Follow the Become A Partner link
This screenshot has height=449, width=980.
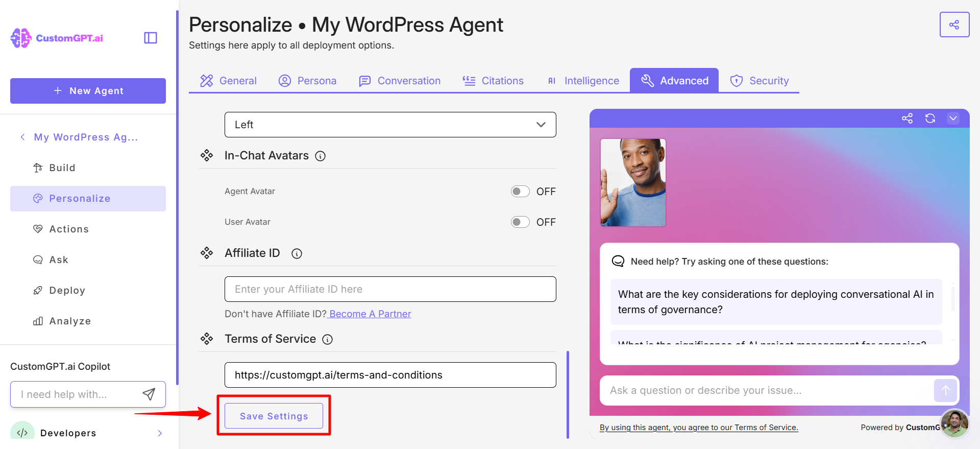(370, 314)
